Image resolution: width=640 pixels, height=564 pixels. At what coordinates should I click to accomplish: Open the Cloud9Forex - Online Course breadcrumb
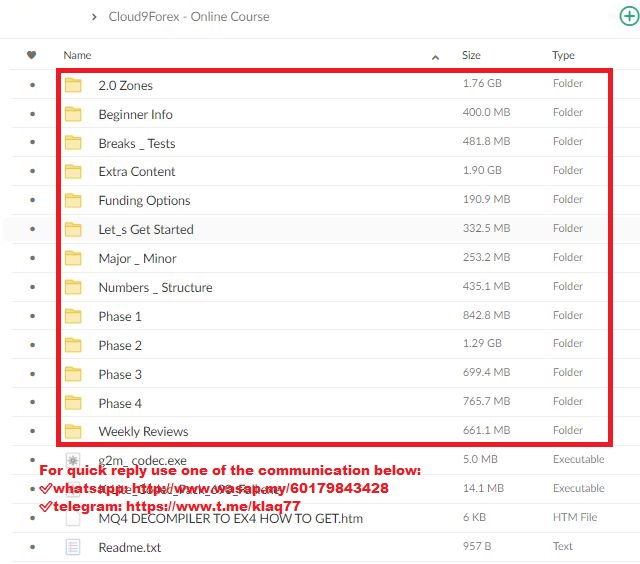click(189, 17)
